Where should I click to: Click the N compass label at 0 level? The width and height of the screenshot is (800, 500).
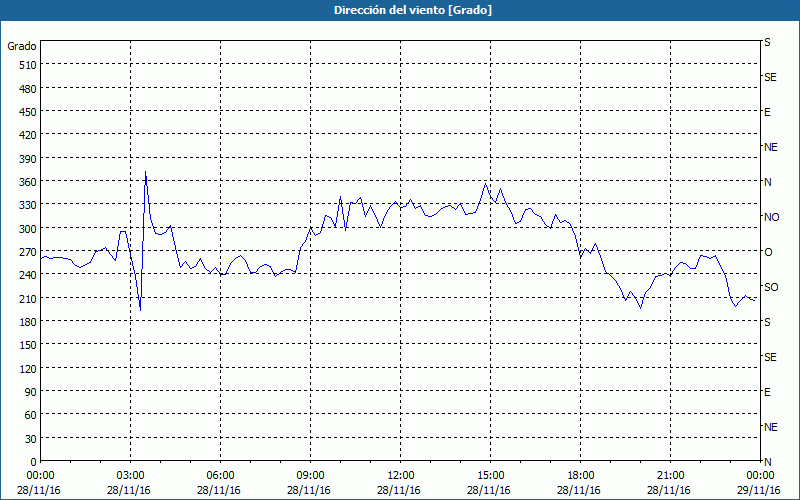pyautogui.click(x=767, y=462)
